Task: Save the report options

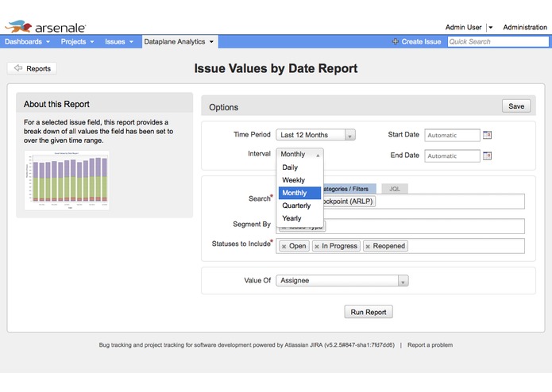Action: [516, 106]
